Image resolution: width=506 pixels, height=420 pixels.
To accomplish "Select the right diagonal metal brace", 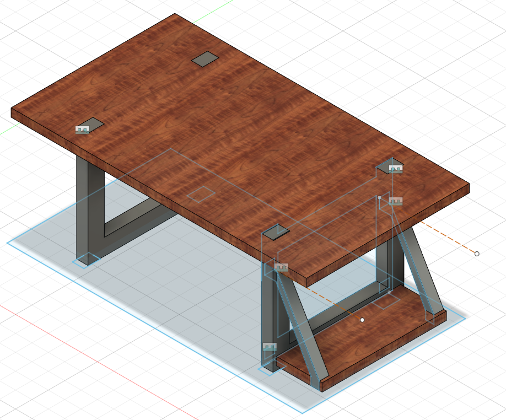I will tap(419, 271).
